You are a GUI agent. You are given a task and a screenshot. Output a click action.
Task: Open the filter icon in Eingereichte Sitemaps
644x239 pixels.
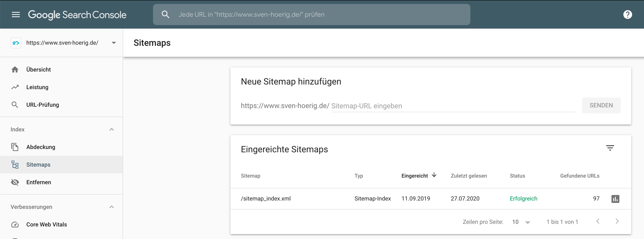coord(610,148)
